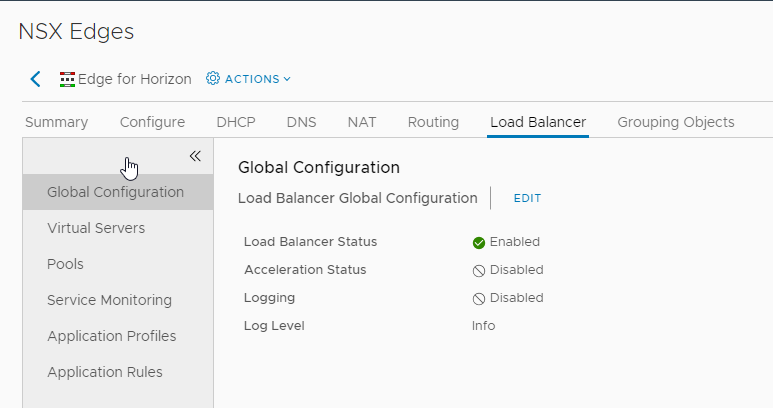
Task: Click the Acceleration Status label
Action: (305, 270)
